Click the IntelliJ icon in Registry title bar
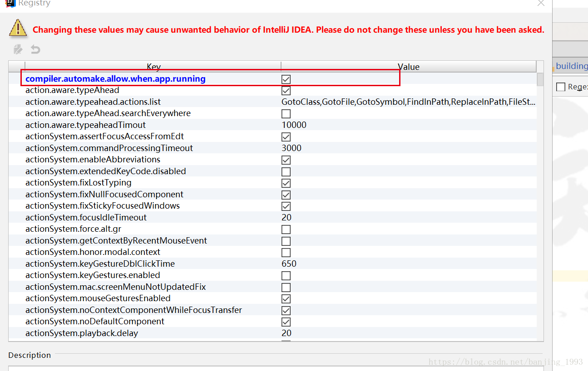The image size is (588, 371). (x=10, y=3)
